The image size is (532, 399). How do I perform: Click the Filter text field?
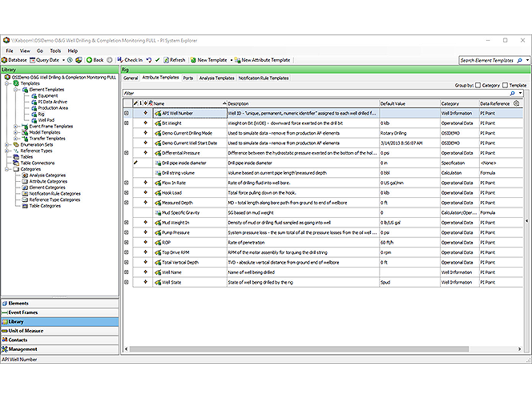tap(312, 93)
